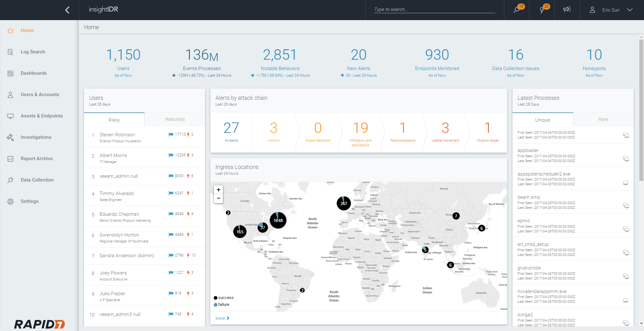The width and height of the screenshot is (644, 331).
Task: Switch to the Watchlist tab
Action: [x=175, y=119]
